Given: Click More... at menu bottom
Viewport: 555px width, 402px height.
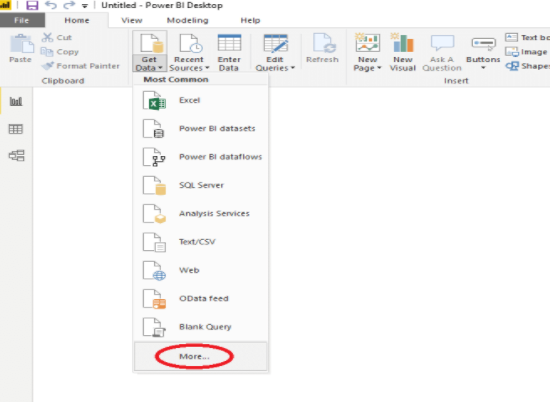Looking at the screenshot, I should [x=201, y=356].
